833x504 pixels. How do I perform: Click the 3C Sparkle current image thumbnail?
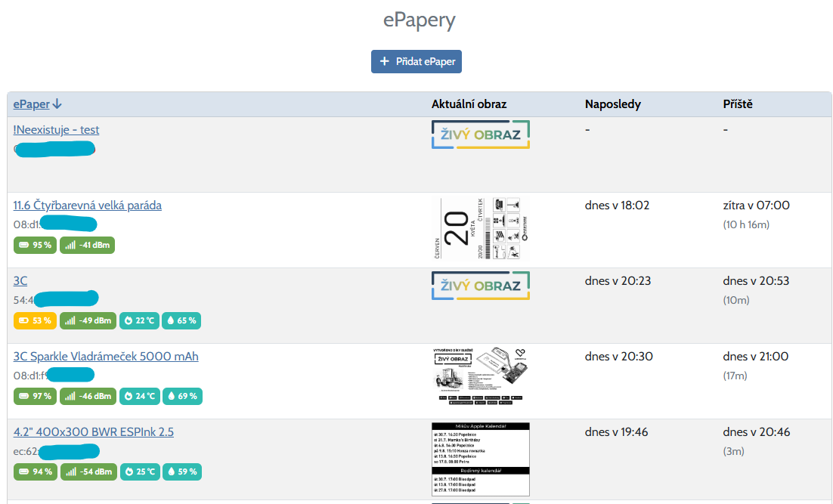coord(480,375)
